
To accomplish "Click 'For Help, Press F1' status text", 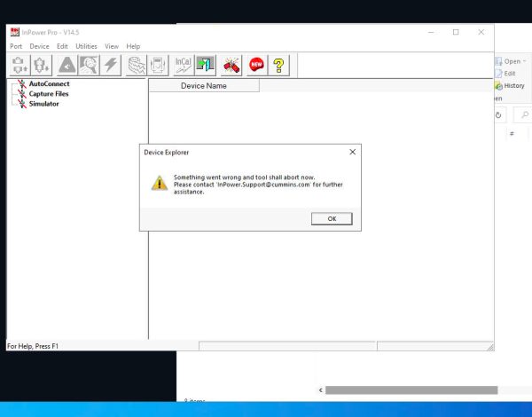I will click(33, 346).
